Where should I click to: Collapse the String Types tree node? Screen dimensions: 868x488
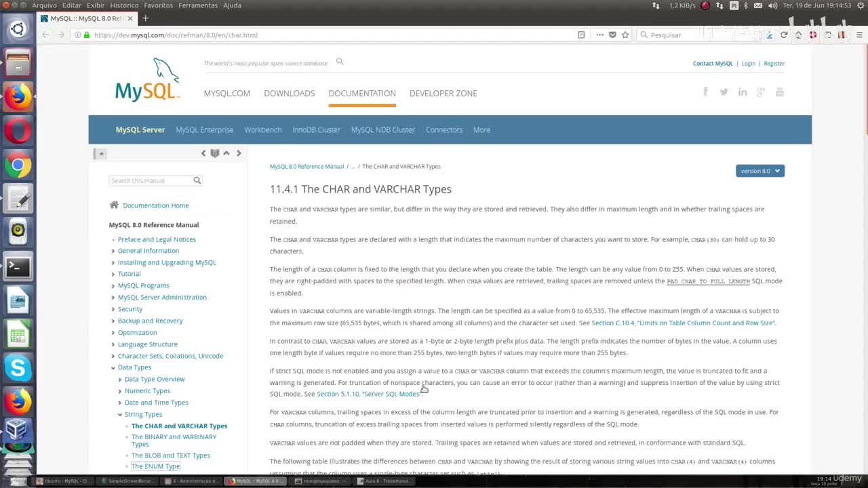(120, 414)
